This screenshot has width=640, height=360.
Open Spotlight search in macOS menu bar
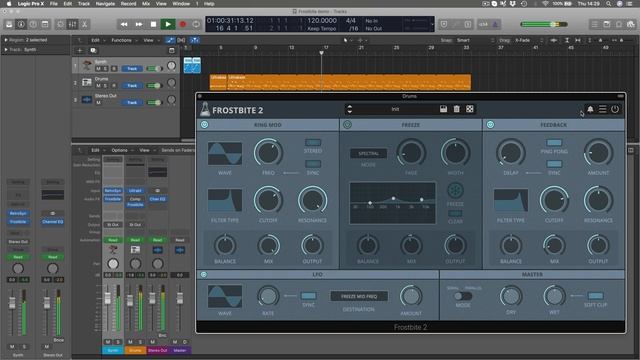608,4
